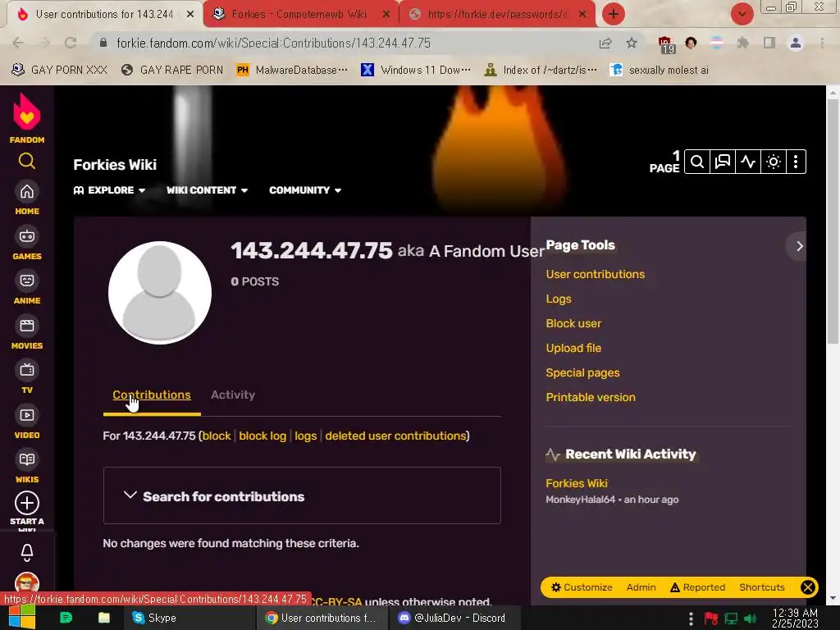Viewport: 840px width, 630px height.
Task: Open tab search dropdown button
Action: pos(742,14)
